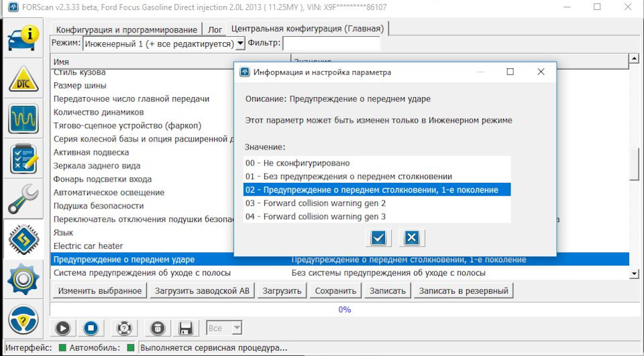Select 03 - Forward collision warning gen 2
This screenshot has height=356, width=644.
tap(377, 203)
